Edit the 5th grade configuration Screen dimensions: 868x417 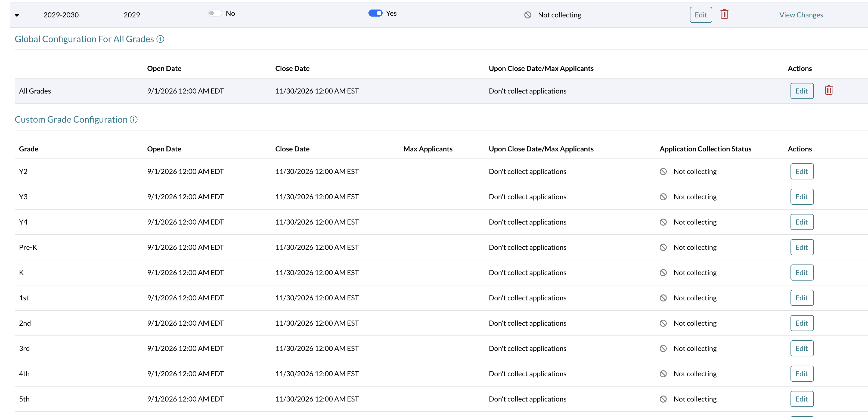(802, 399)
